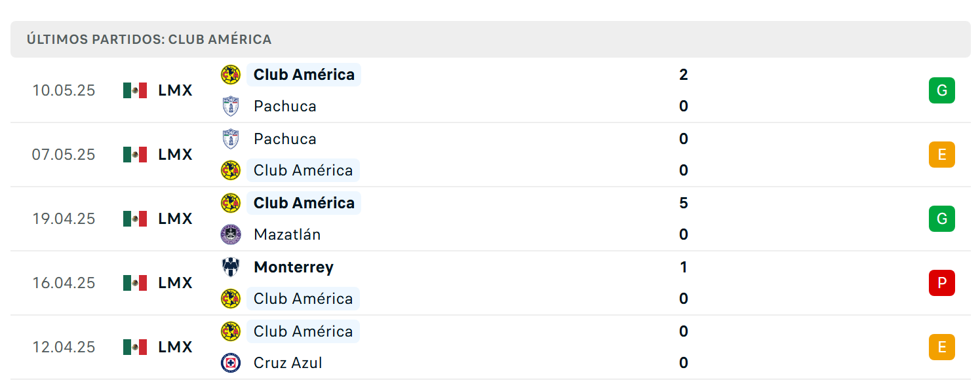Click the Cruz Azul team crest icon

click(231, 363)
